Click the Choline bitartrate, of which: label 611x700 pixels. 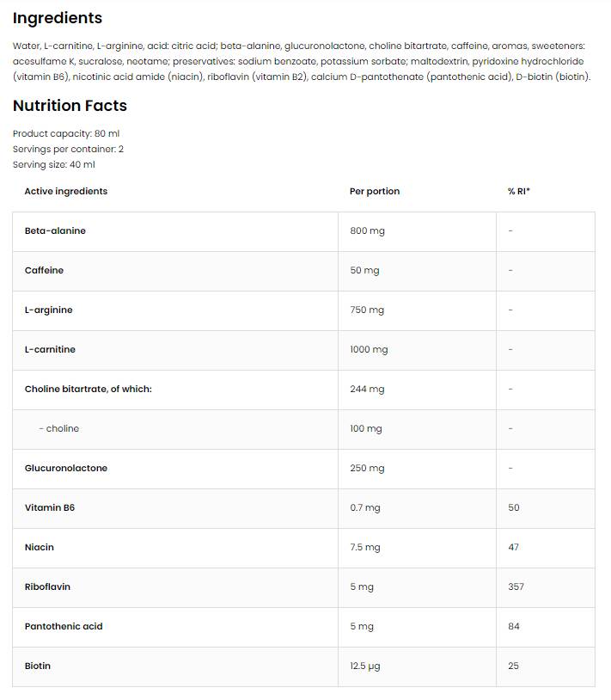(88, 389)
